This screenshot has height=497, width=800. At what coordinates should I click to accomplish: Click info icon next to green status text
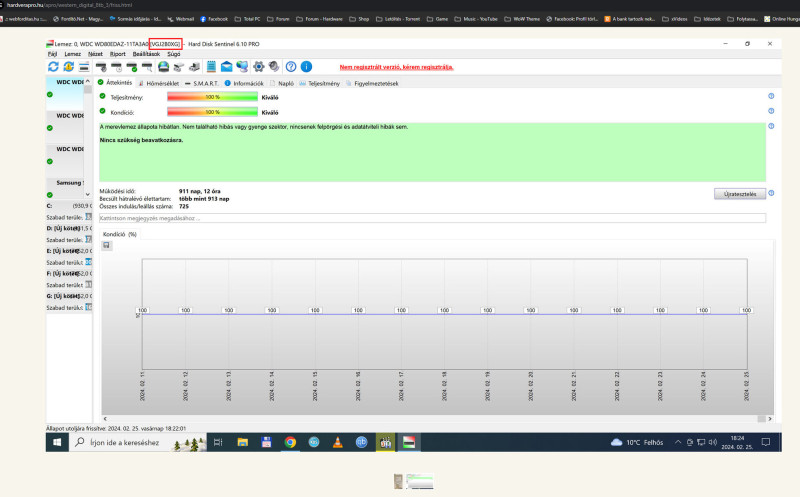pyautogui.click(x=771, y=126)
